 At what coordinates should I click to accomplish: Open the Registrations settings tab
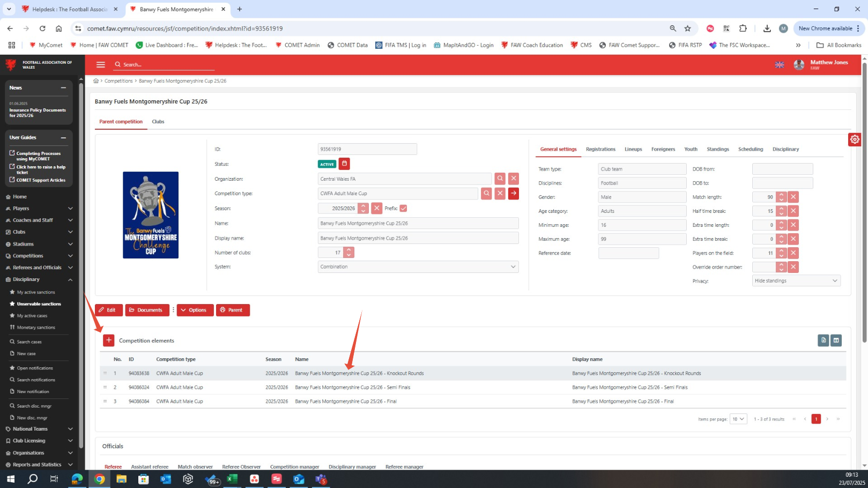coord(600,149)
